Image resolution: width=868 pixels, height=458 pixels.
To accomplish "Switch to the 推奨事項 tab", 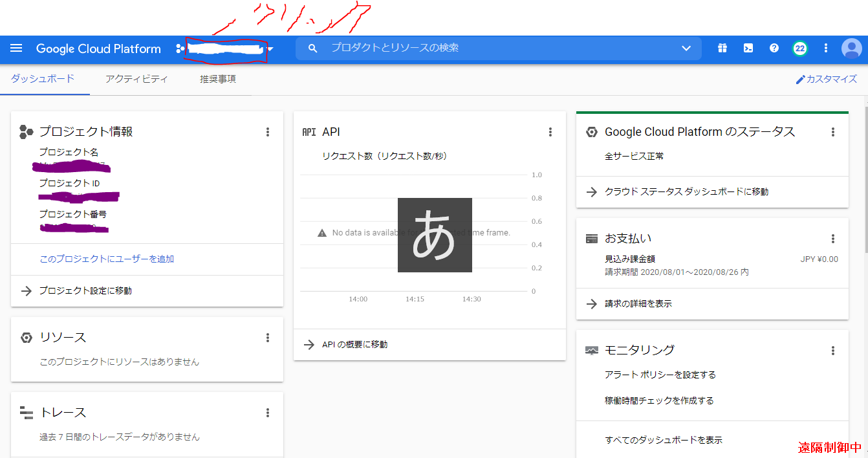I will [218, 78].
